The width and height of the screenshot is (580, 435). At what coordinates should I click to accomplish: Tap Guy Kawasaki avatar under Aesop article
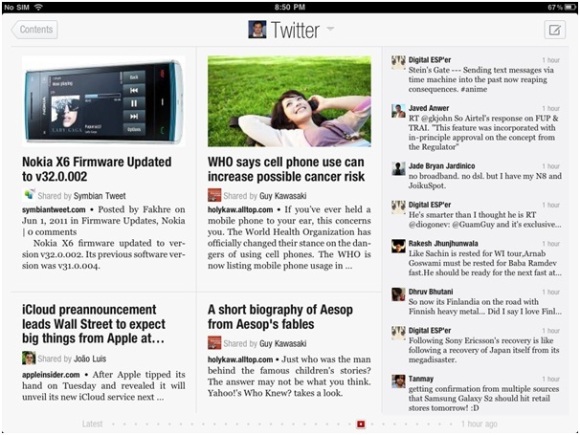coord(214,343)
